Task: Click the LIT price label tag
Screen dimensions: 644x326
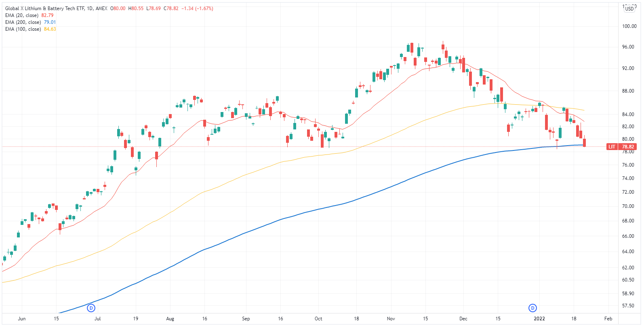Action: pos(612,147)
